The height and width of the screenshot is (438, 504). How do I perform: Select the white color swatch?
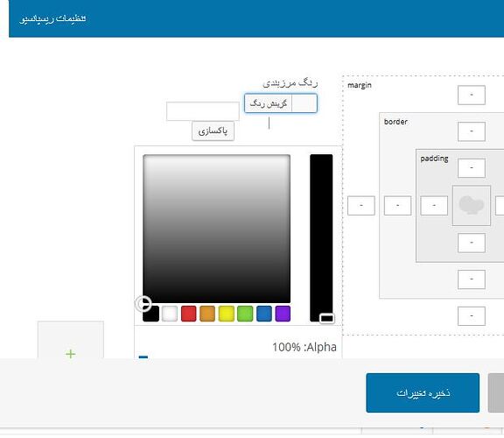(170, 314)
